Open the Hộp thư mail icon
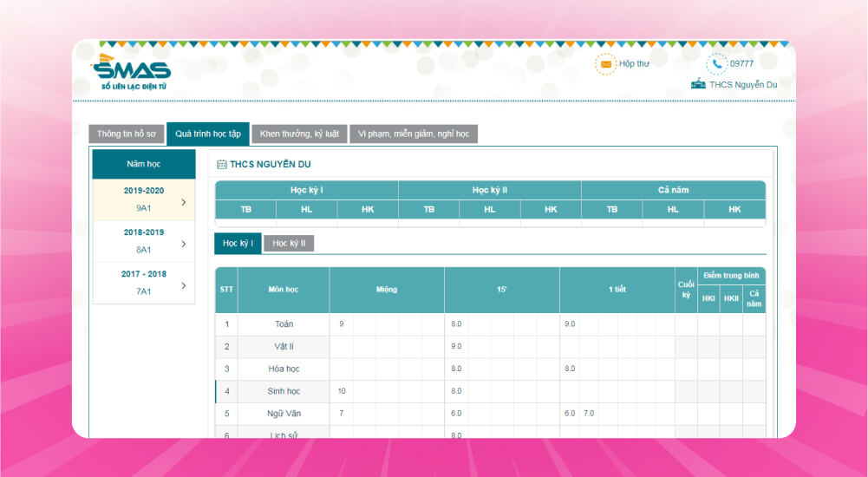Image resolution: width=868 pixels, height=477 pixels. (x=605, y=64)
